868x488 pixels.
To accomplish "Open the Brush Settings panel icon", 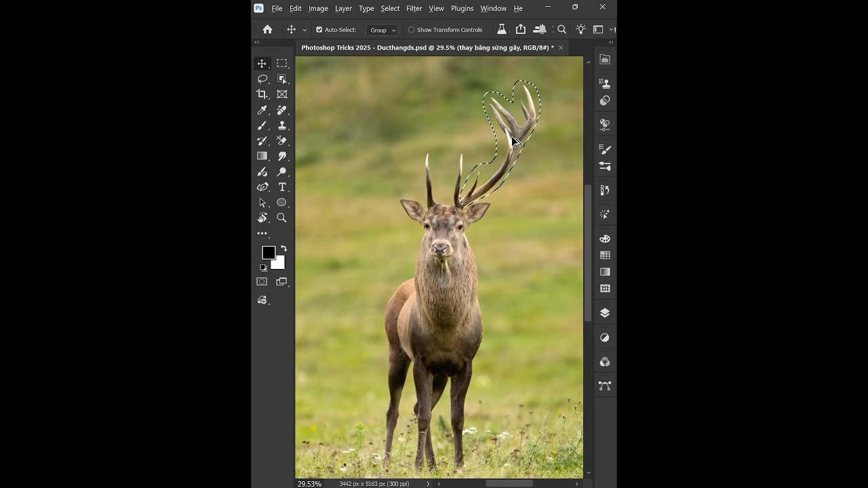I will [x=605, y=149].
